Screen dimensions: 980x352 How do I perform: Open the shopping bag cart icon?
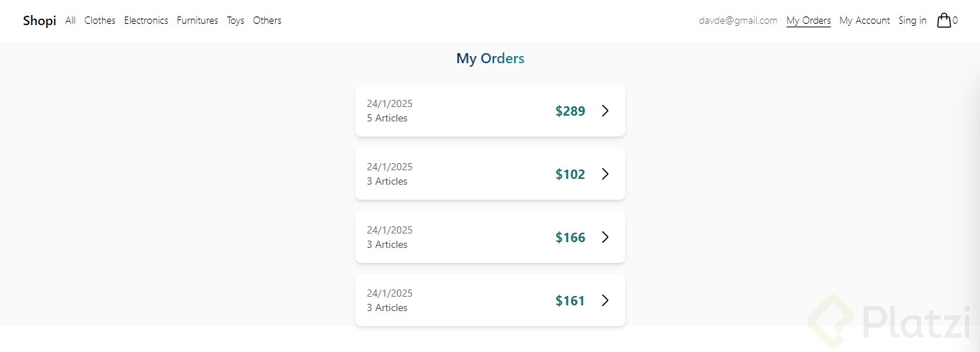point(944,20)
